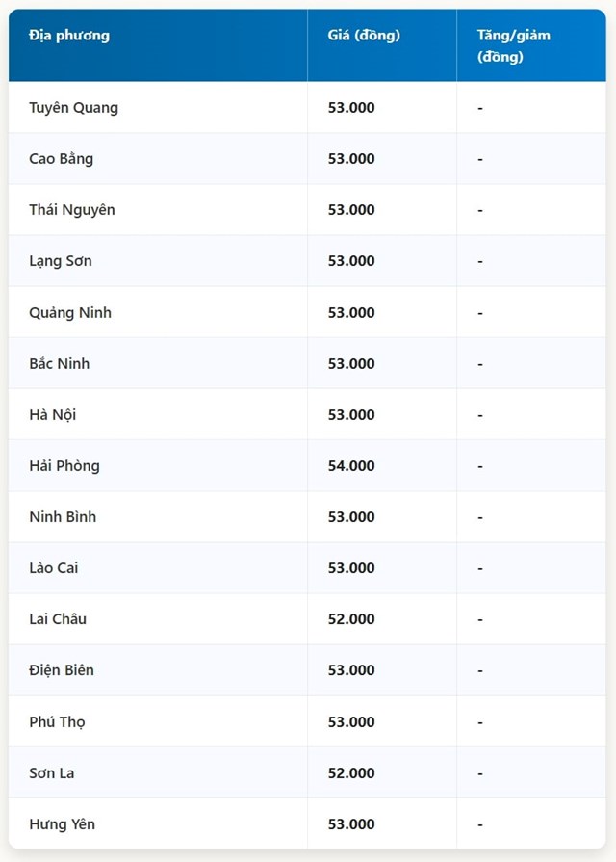Select Lai Châu in the table
This screenshot has height=862, width=616.
[x=58, y=619]
